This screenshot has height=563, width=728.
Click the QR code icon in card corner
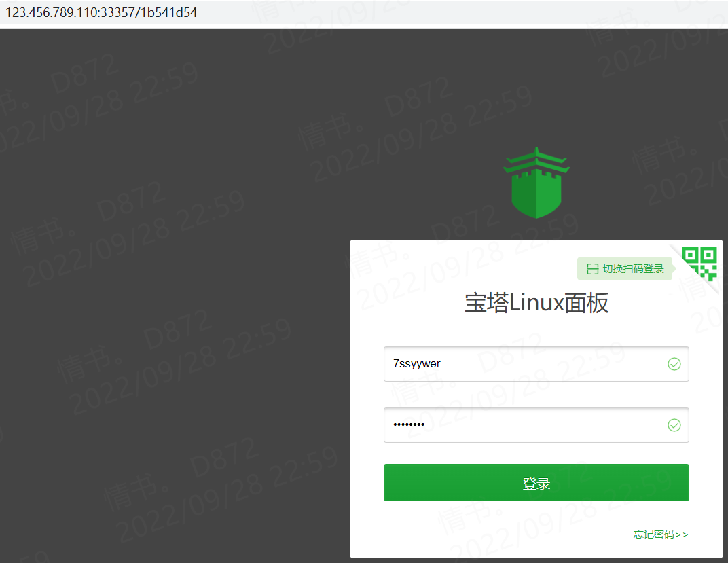coord(699,264)
